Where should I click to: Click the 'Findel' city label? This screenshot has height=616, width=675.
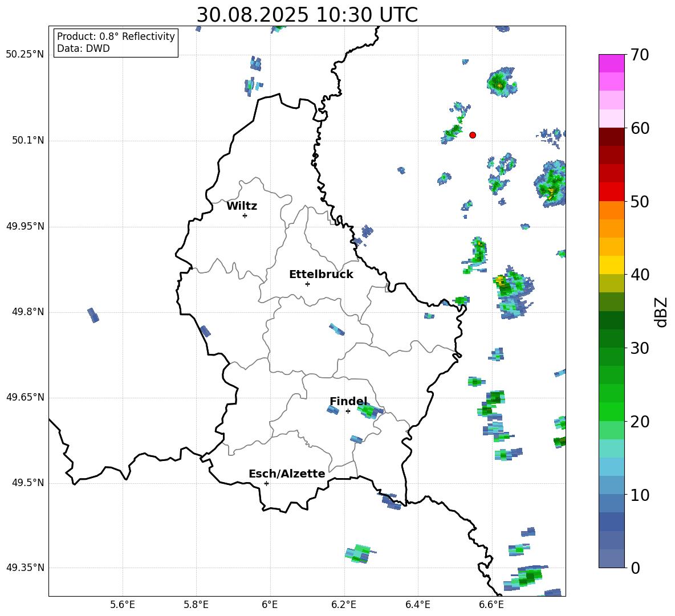(348, 401)
